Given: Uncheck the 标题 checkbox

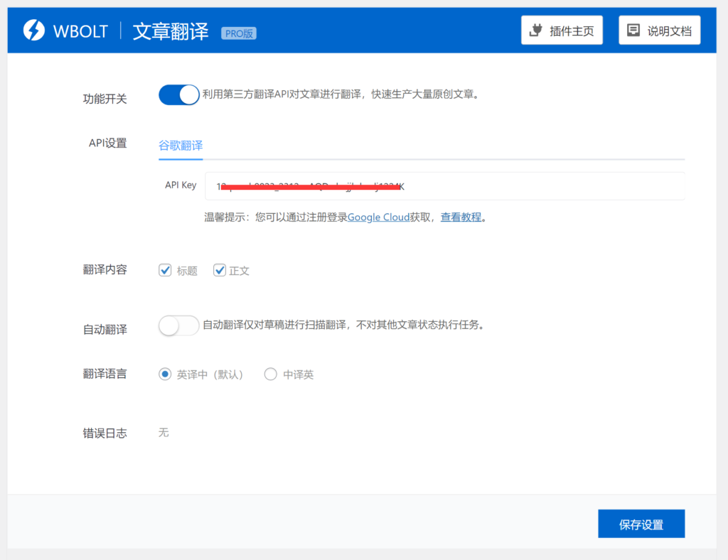Looking at the screenshot, I should [165, 270].
